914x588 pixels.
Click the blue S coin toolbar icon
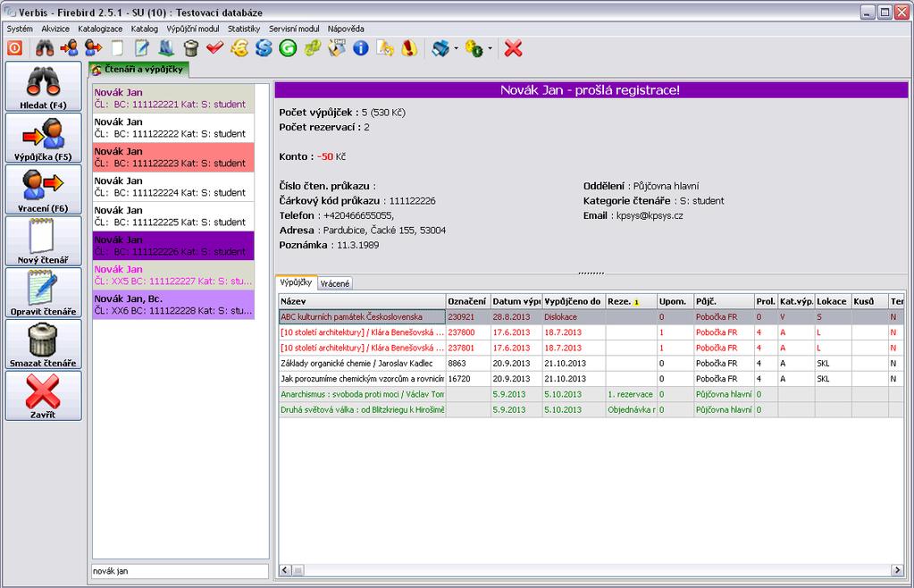tap(264, 48)
